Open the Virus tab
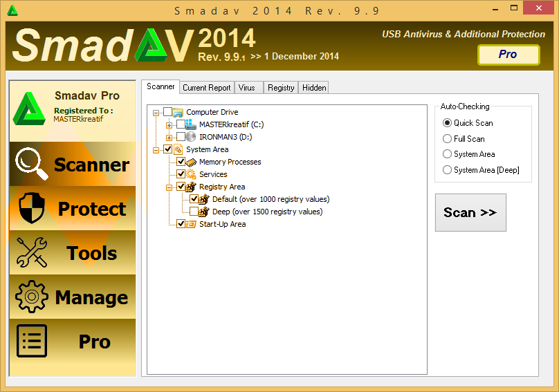The image size is (559, 392). [x=248, y=88]
